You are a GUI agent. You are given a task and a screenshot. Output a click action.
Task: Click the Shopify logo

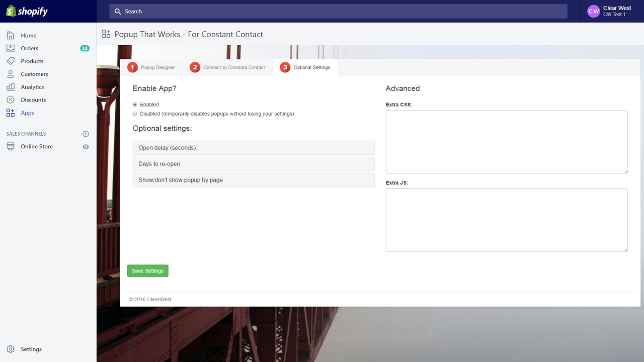point(27,11)
